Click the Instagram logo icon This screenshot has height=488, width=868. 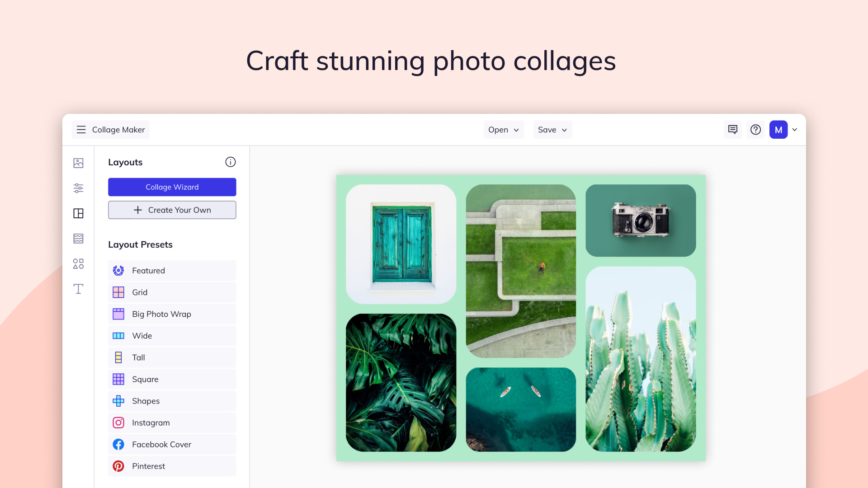click(x=118, y=422)
